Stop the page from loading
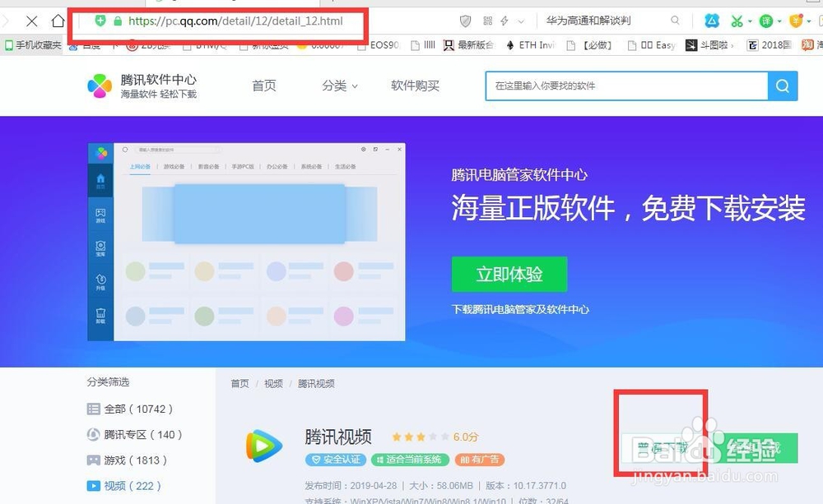The image size is (823, 504). click(x=32, y=21)
